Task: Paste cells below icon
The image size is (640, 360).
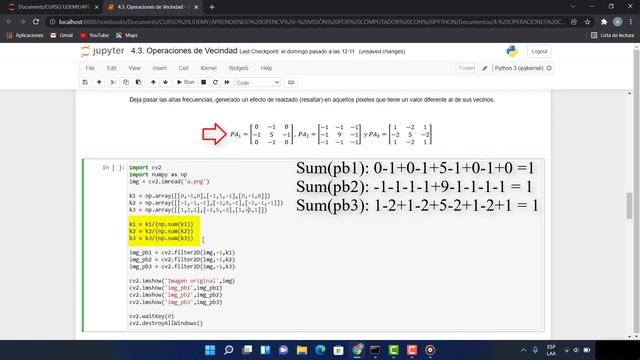Action: [138, 82]
